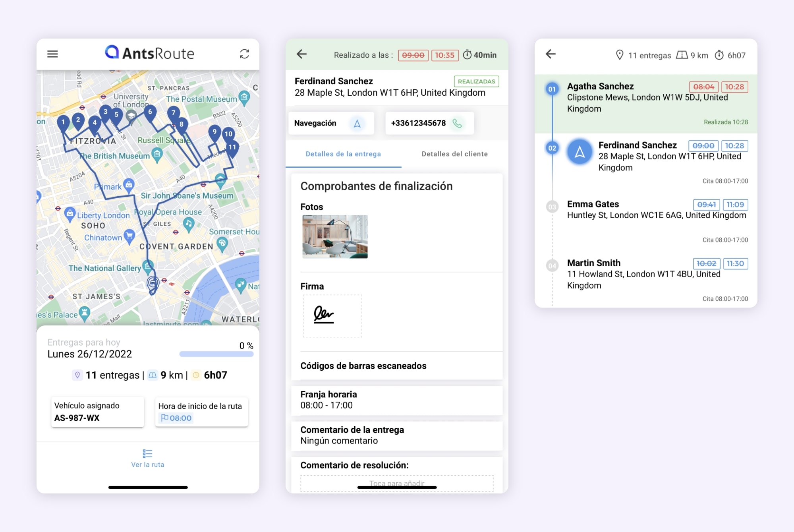
Task: Select the Detalles de la entrega tab
Action: click(343, 154)
